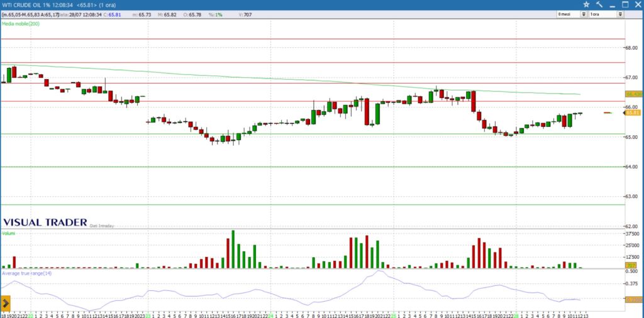
Task: Click the 63.00 price axis label
Action: [x=632, y=196]
